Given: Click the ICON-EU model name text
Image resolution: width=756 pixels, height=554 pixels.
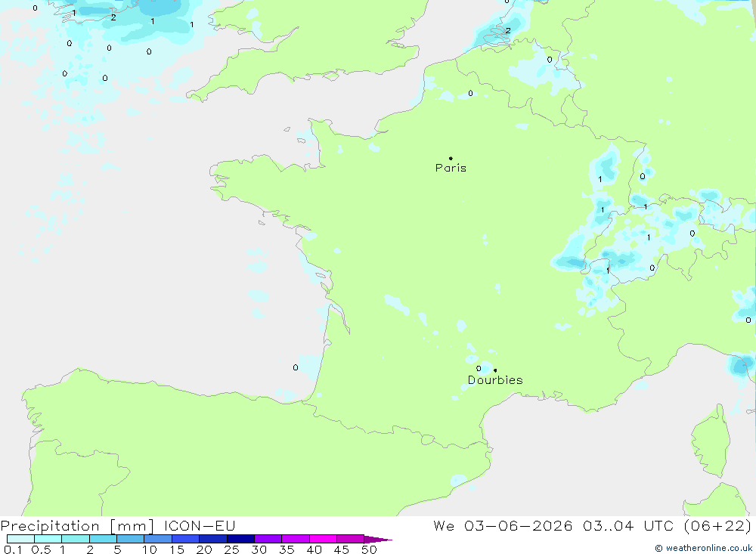Looking at the screenshot, I should point(200,525).
